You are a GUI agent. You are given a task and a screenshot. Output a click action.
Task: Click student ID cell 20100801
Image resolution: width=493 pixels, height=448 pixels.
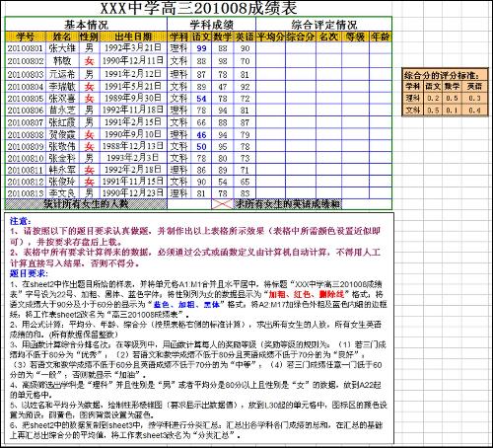(x=26, y=48)
